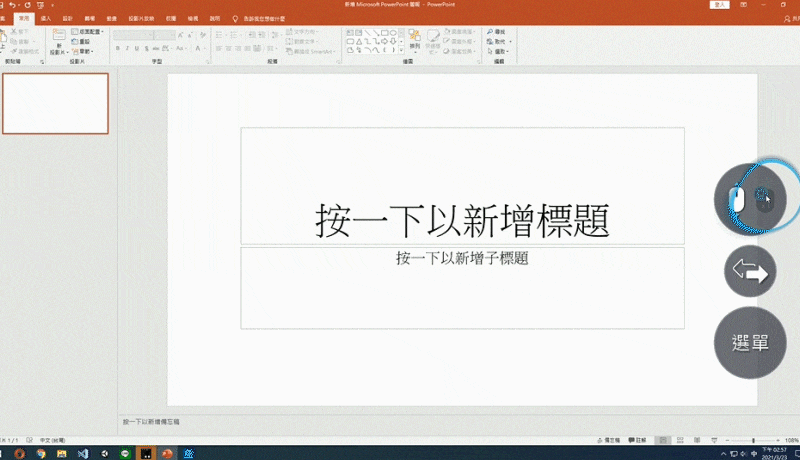Open the 章節 (Section) dropdown

(83, 51)
